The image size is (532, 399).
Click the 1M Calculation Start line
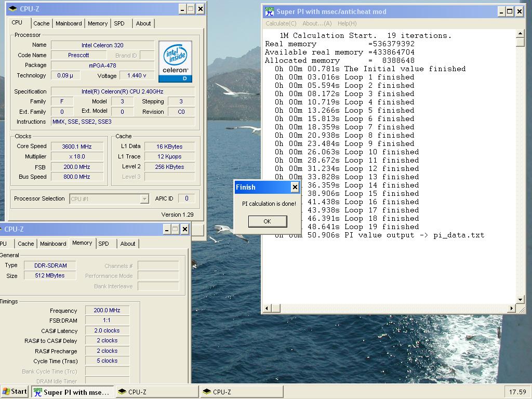pyautogui.click(x=365, y=35)
